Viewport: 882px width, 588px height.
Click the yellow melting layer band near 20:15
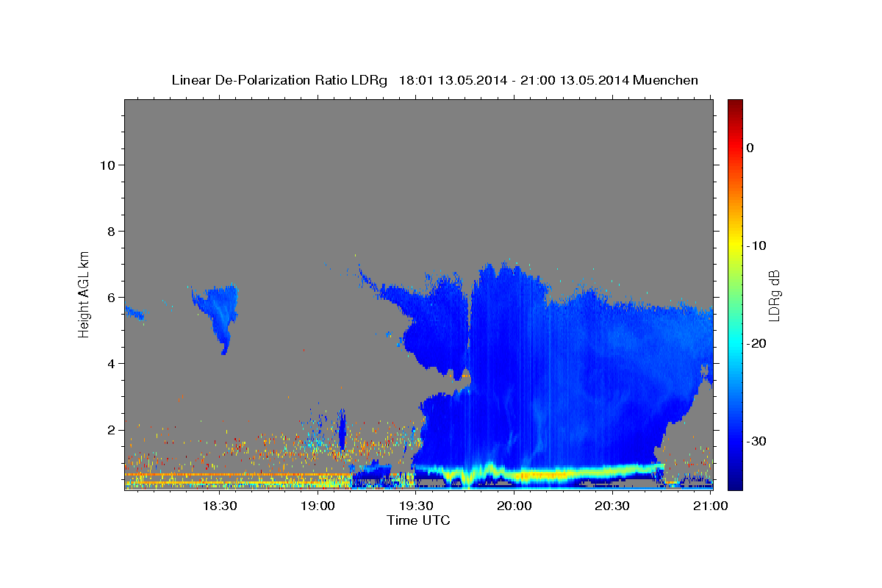[564, 474]
